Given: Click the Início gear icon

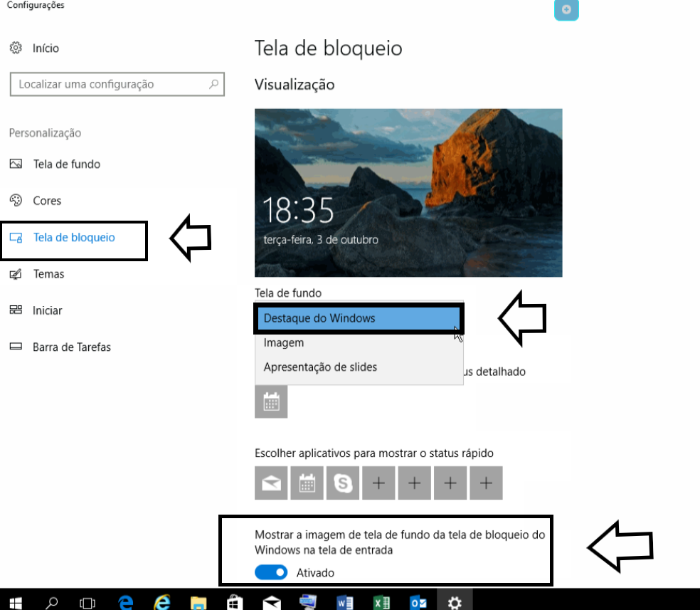Looking at the screenshot, I should tap(16, 48).
